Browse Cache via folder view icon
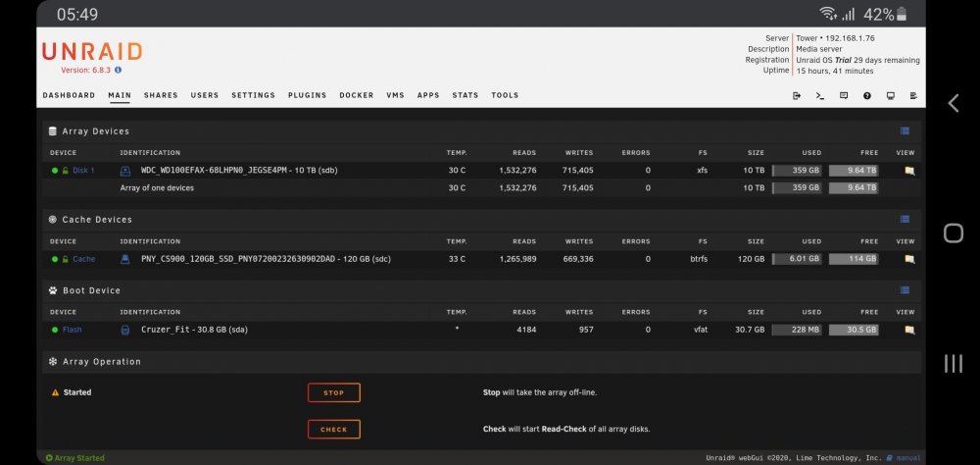Screen dimensions: 980x465 click(x=909, y=259)
